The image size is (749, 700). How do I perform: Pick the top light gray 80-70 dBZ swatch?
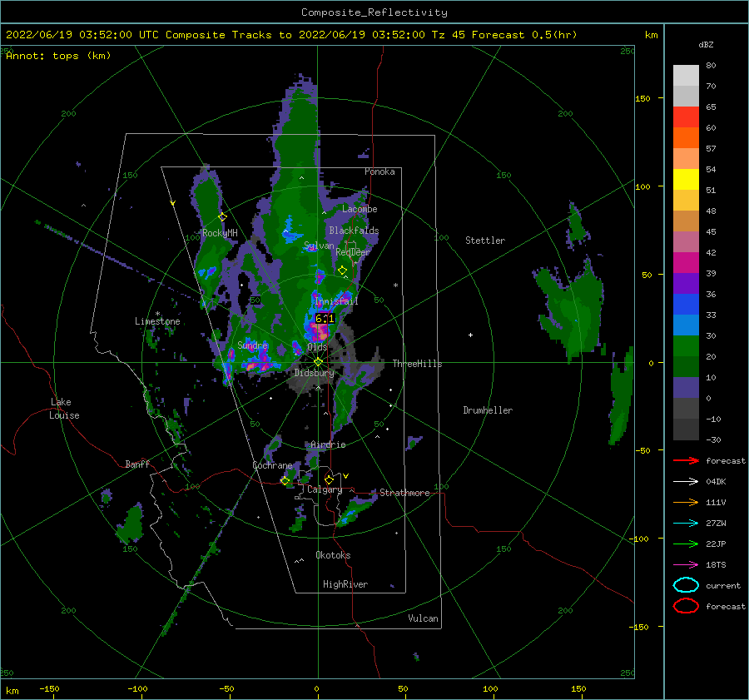686,76
